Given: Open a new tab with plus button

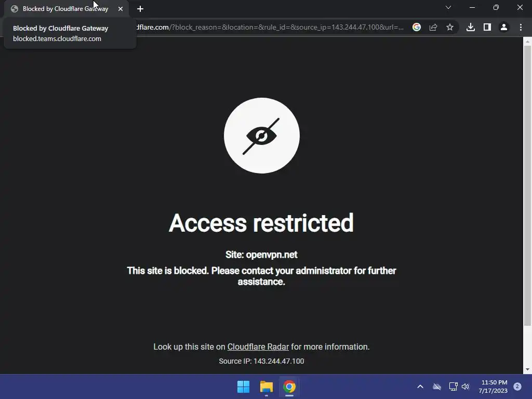Looking at the screenshot, I should (140, 9).
